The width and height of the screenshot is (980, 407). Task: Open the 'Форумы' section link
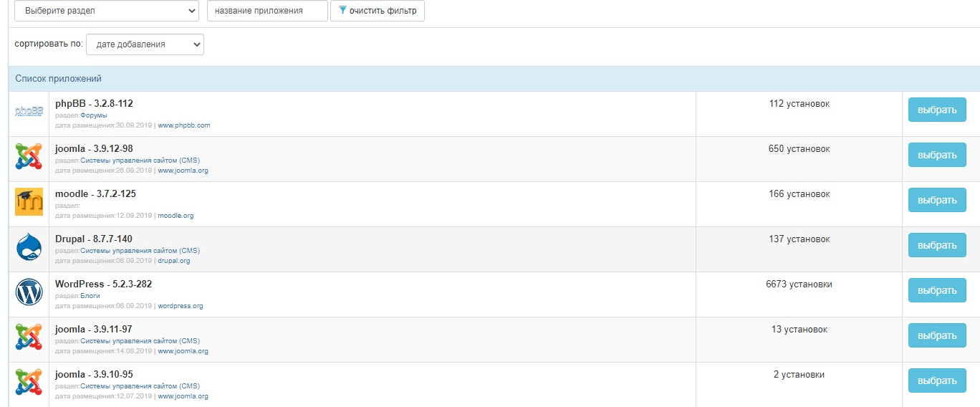pyautogui.click(x=94, y=115)
